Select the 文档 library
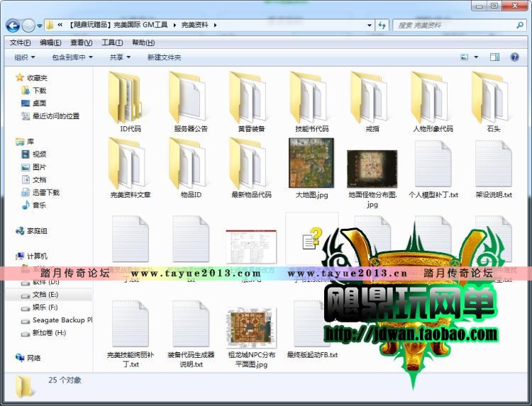The width and height of the screenshot is (532, 406). (x=33, y=179)
